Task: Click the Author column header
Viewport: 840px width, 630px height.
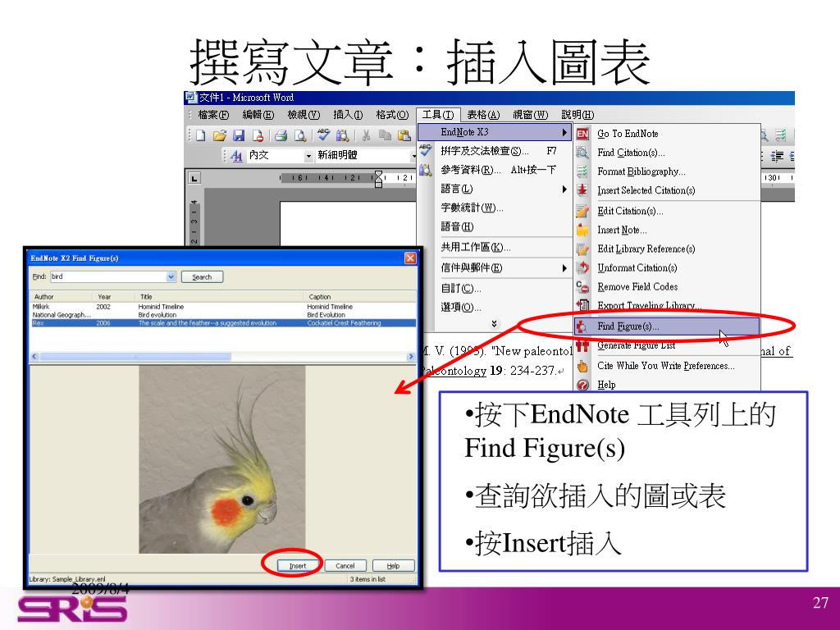Action: pyautogui.click(x=61, y=297)
